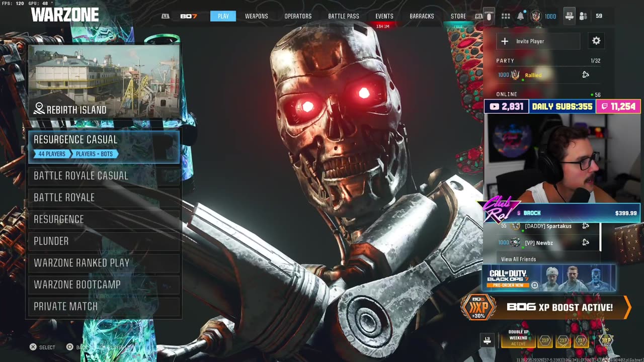Open the notifications bell icon
Image resolution: width=644 pixels, height=362 pixels.
(521, 16)
